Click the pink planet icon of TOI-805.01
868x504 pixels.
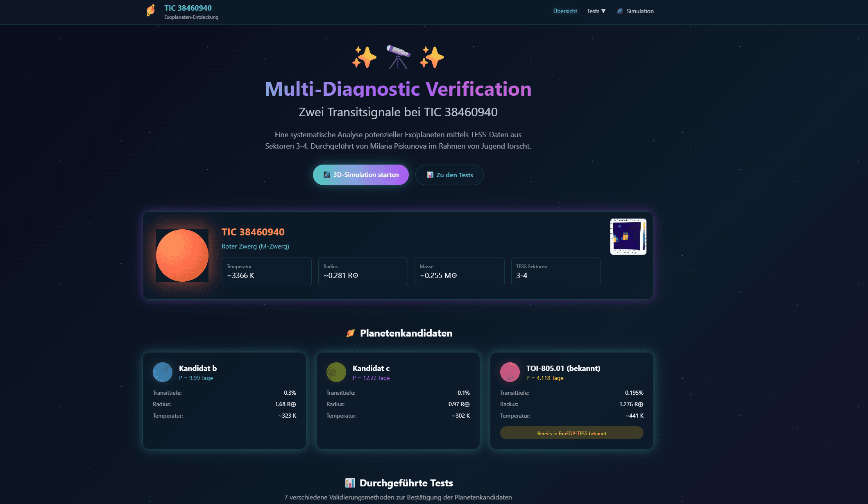pos(510,372)
